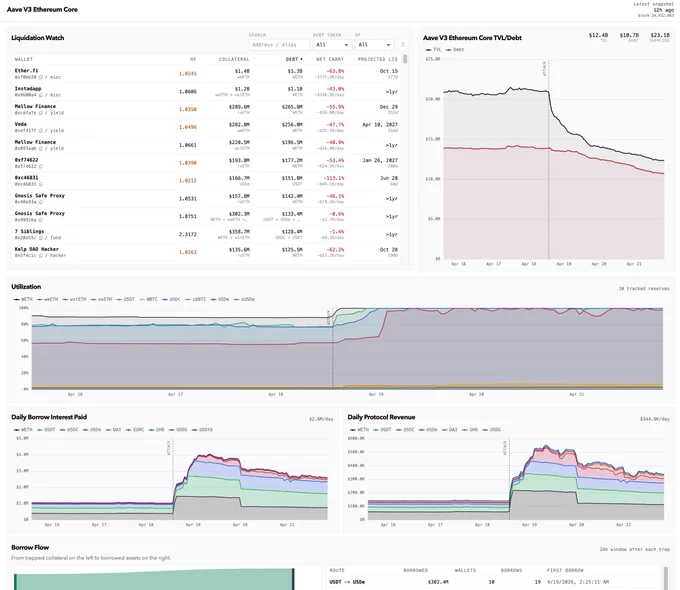The width and height of the screenshot is (680, 590).
Task: Sort table by COLLATERAL column header
Action: (x=234, y=59)
